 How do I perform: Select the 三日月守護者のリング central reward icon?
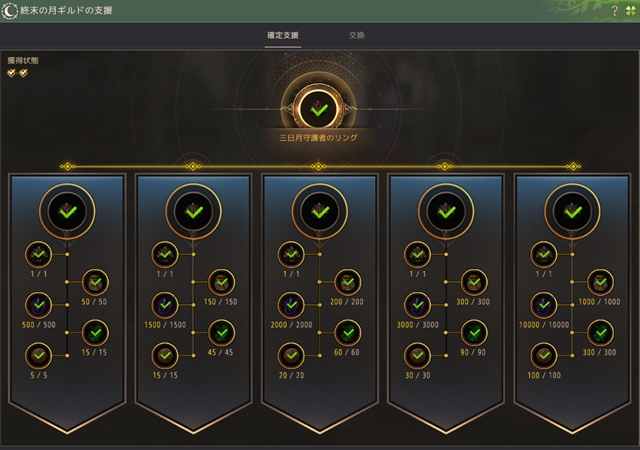[x=318, y=109]
